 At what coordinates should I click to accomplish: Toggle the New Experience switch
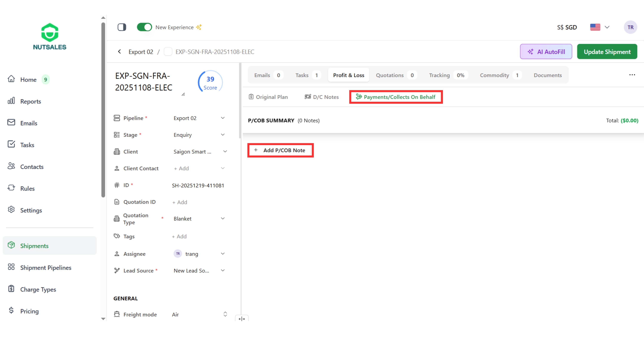point(144,27)
